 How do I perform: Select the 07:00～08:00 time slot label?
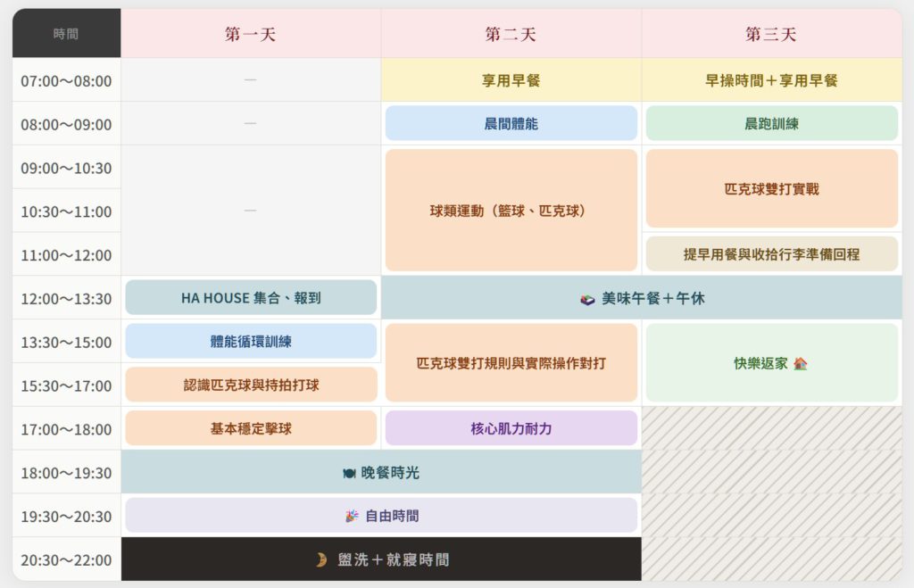point(66,80)
